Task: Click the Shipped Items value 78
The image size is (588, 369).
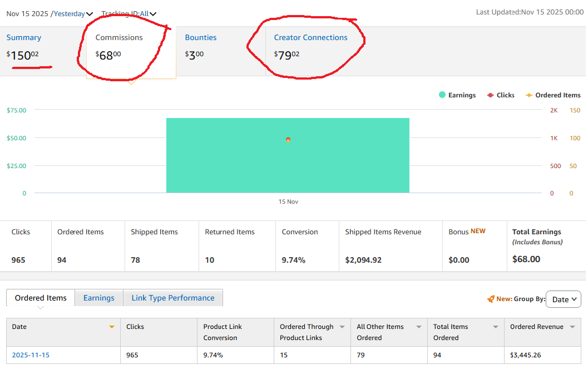Action: tap(135, 260)
